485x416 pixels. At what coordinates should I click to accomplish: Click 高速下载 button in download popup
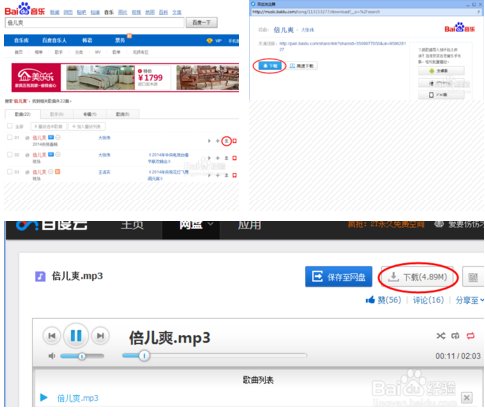click(x=302, y=66)
